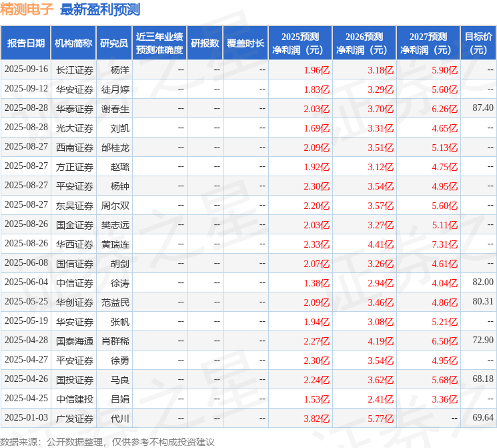Select researcher 刘凯
This screenshot has width=497, height=448.
(x=120, y=128)
